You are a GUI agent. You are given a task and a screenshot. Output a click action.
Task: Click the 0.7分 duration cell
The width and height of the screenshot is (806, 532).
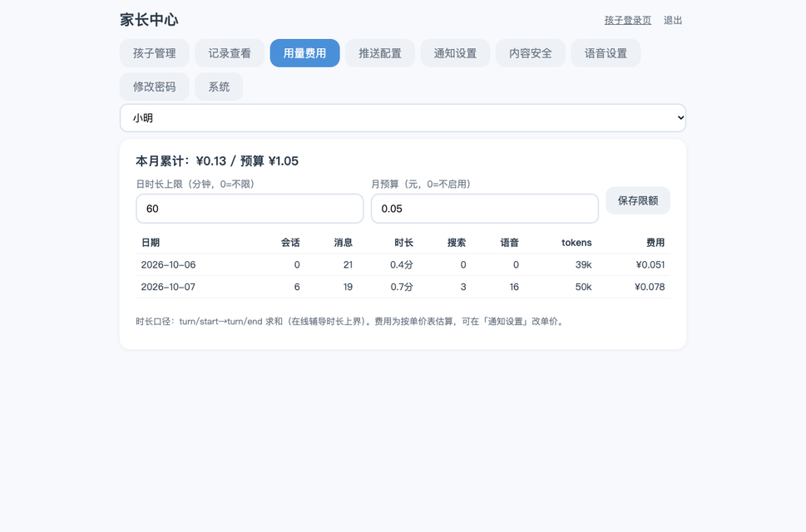[402, 287]
